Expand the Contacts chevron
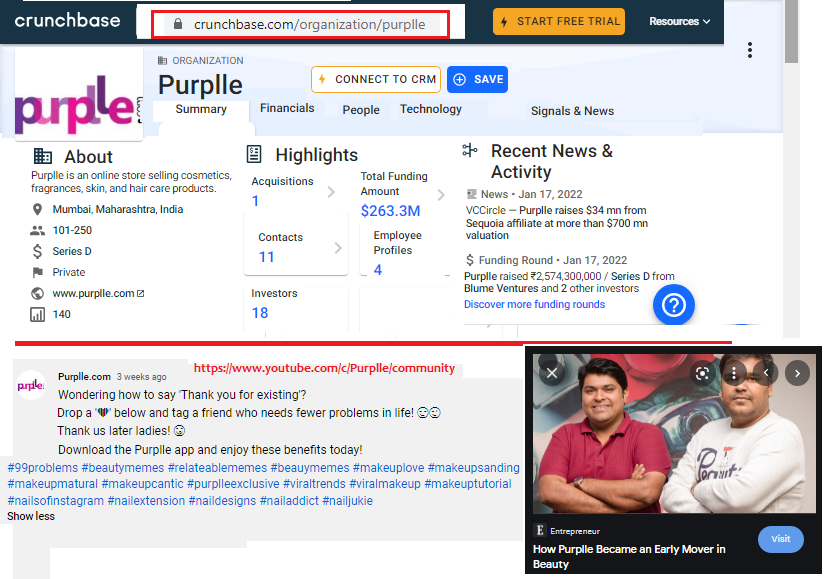Screen dimensions: 826x579 [338, 248]
